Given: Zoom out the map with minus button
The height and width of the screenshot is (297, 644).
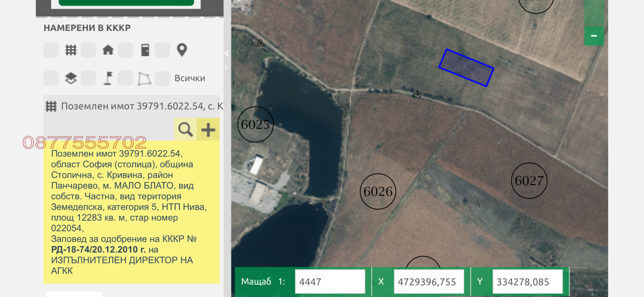Looking at the screenshot, I should (594, 36).
